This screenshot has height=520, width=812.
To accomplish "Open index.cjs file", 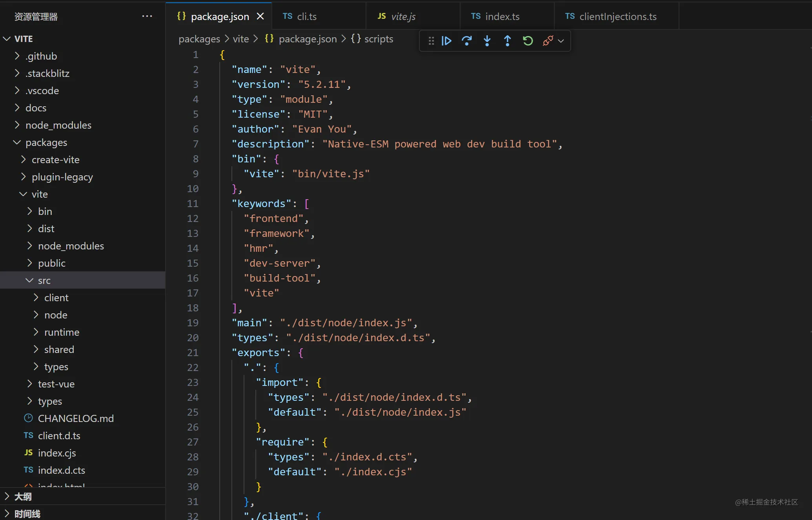I will pyautogui.click(x=83, y=453).
